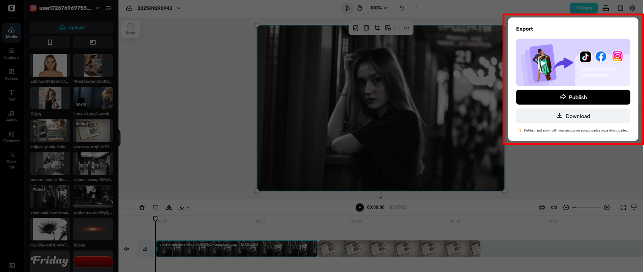Select the Friday text thumbnail
This screenshot has width=644, height=272.
(x=50, y=261)
